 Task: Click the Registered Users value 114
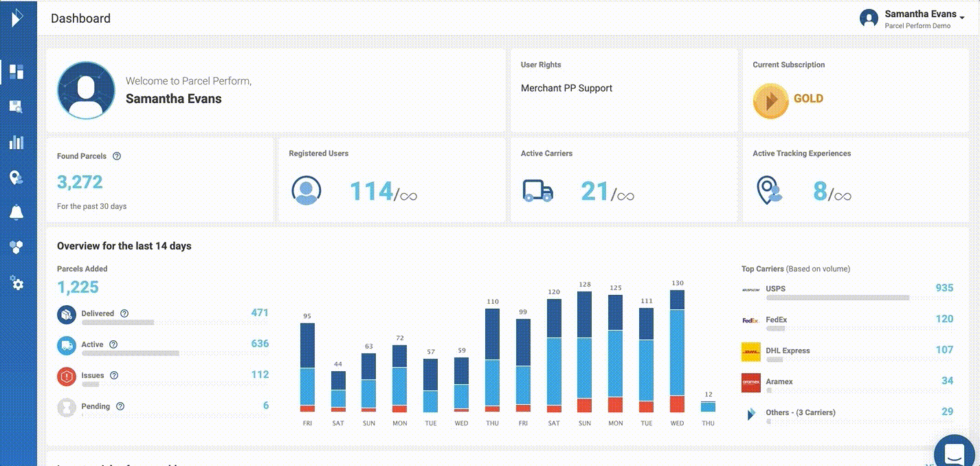point(371,191)
